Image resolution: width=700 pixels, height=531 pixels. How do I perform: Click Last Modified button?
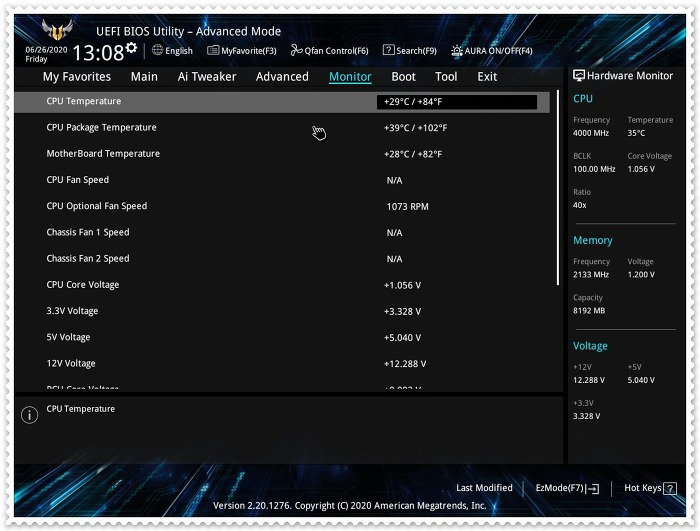484,488
